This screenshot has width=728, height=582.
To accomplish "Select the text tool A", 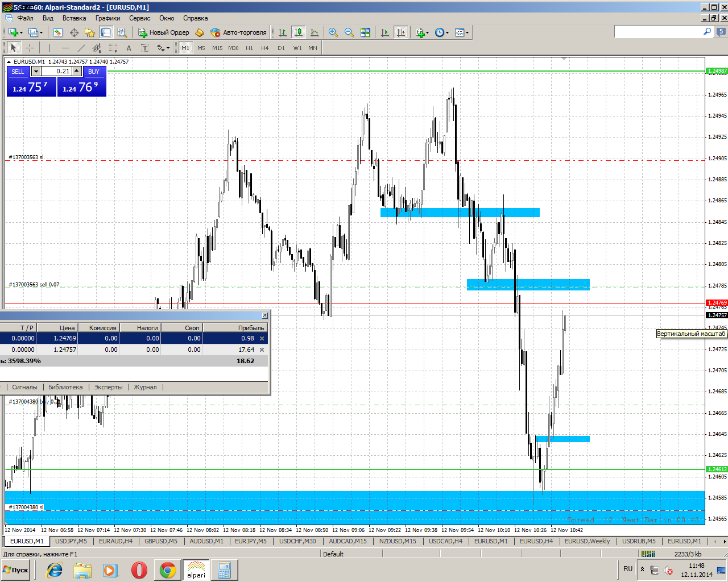I will (129, 48).
